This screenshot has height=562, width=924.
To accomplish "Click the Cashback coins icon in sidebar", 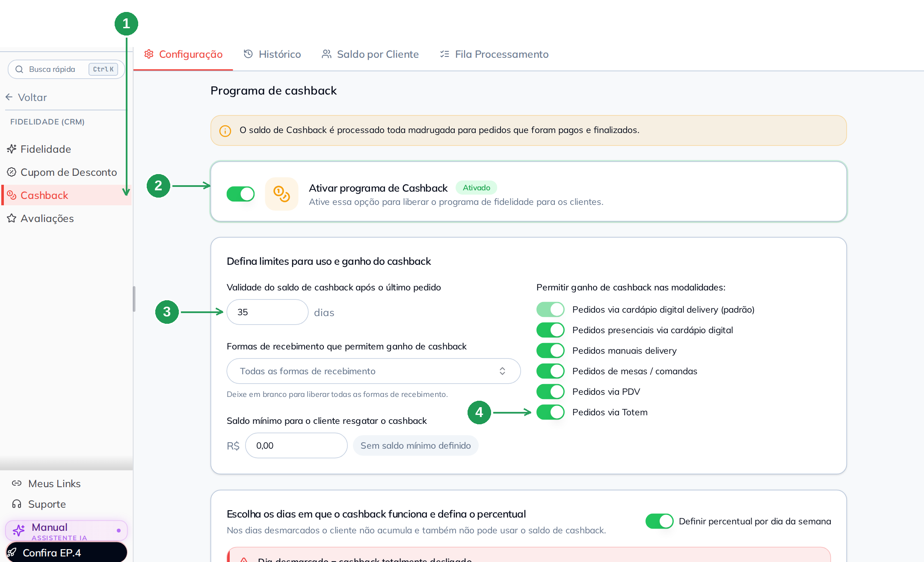I will coord(12,195).
